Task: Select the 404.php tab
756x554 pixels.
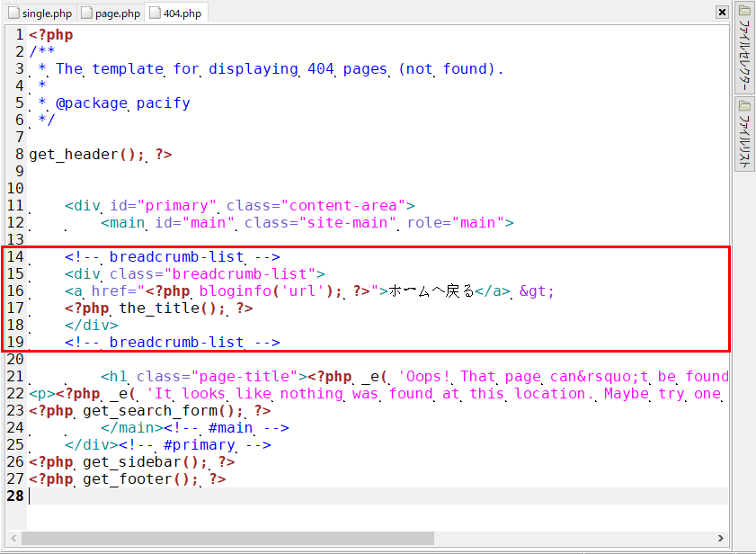Action: 176,13
